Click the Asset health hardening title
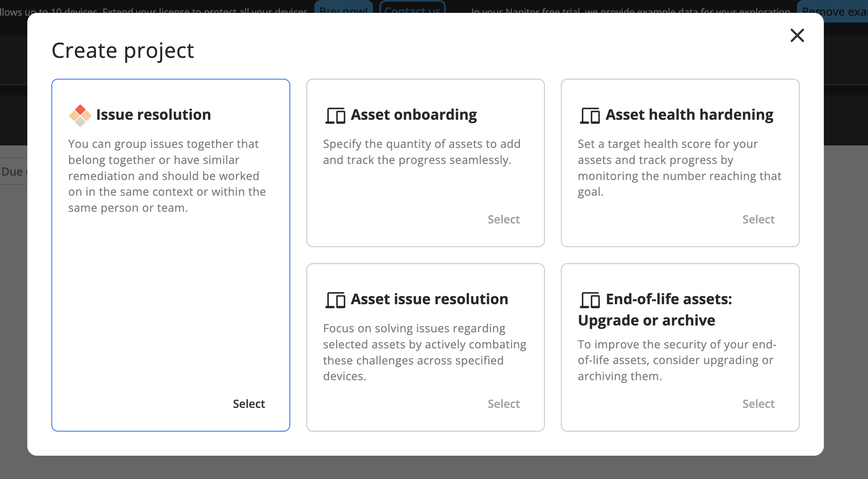This screenshot has height=479, width=868. [x=689, y=115]
